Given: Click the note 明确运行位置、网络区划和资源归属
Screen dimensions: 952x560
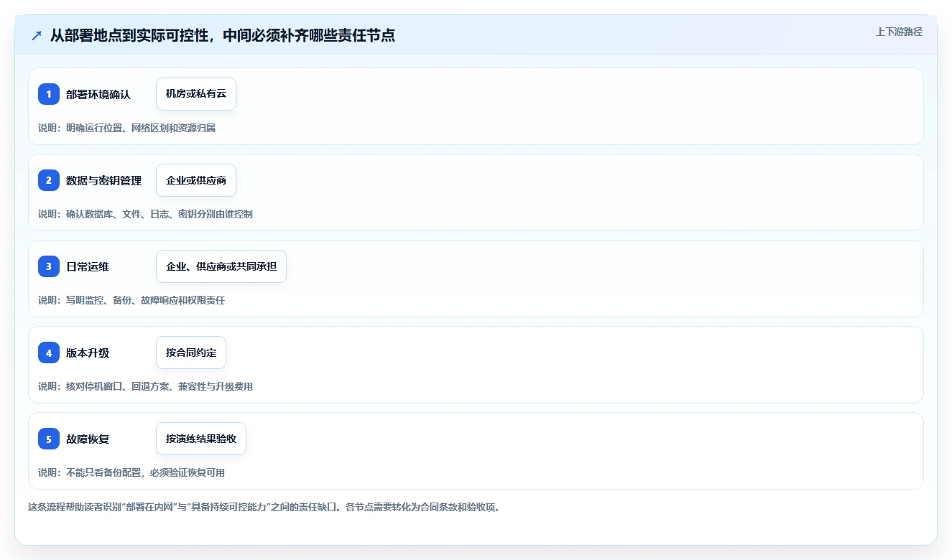Looking at the screenshot, I should coord(126,128).
